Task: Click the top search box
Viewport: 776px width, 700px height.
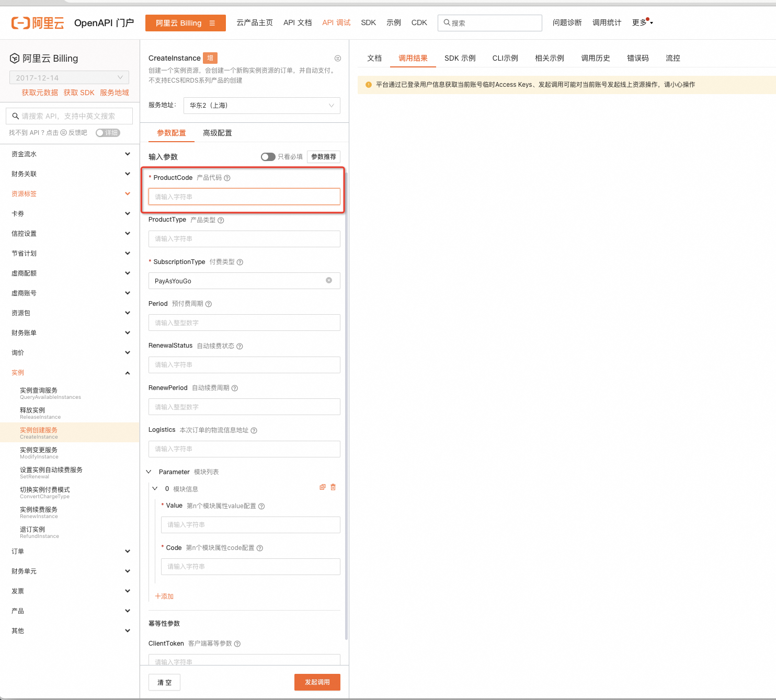Action: click(490, 23)
